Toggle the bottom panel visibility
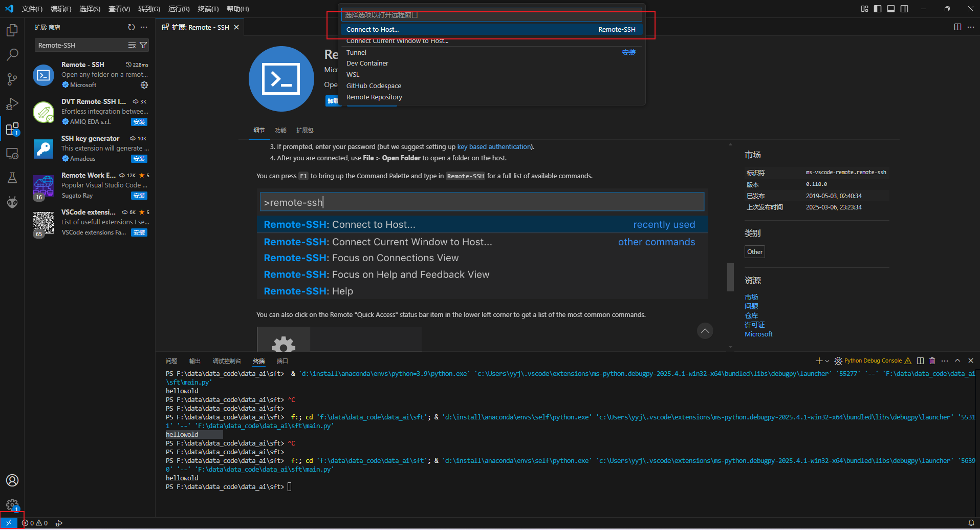Screen dimensions: 980x530 coord(891,9)
